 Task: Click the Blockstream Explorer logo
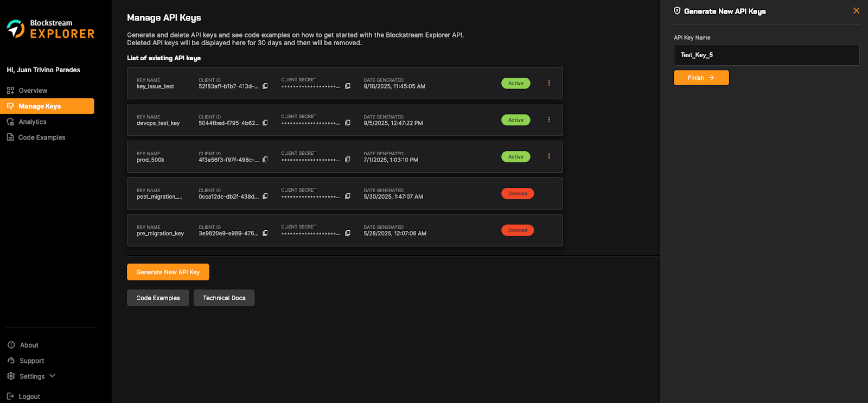point(50,29)
